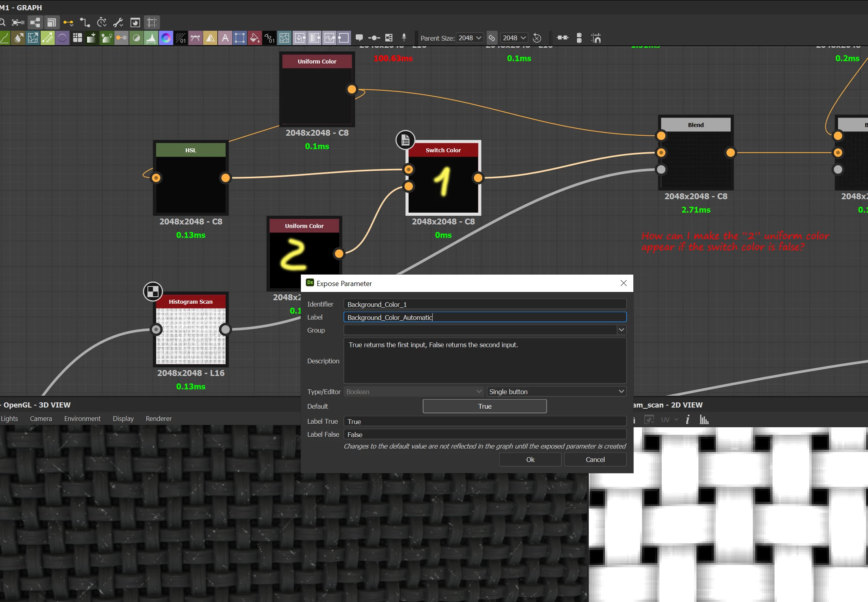Open the histogram in the 2D view
This screenshot has width=868, height=602.
704,419
